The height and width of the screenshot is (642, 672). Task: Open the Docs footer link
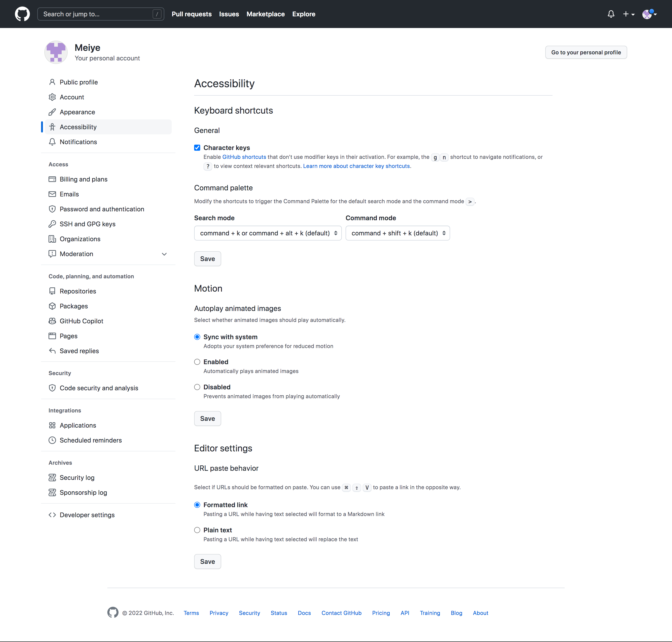click(304, 613)
